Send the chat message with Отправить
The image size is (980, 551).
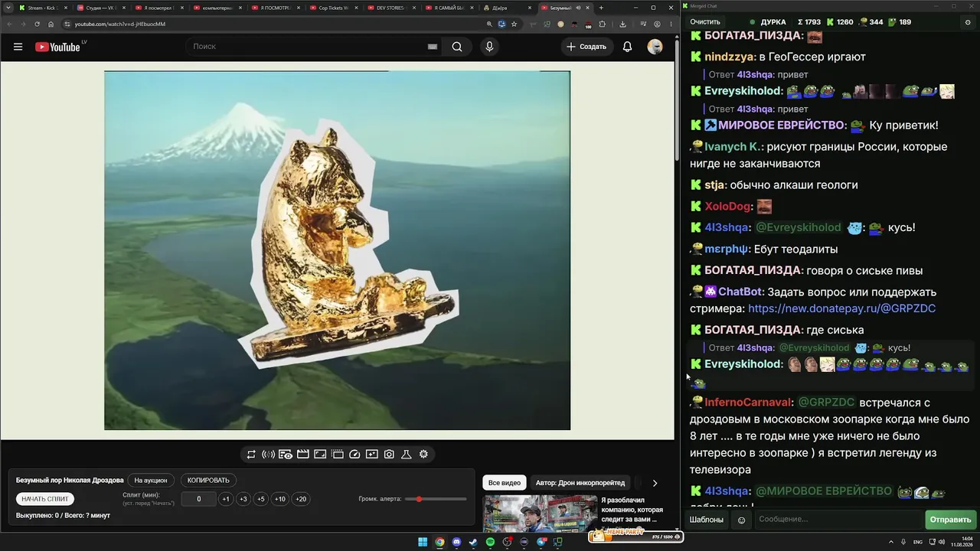click(950, 520)
